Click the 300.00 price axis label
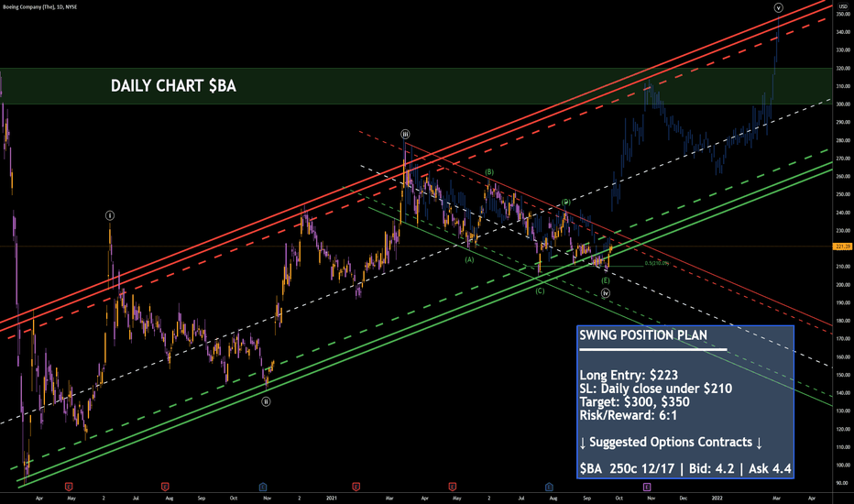The height and width of the screenshot is (504, 854). point(842,104)
